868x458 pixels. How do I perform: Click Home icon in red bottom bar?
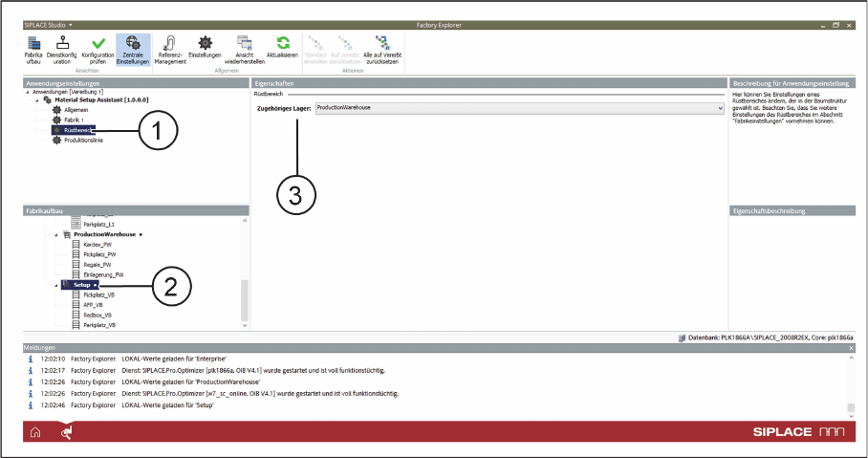pyautogui.click(x=35, y=432)
